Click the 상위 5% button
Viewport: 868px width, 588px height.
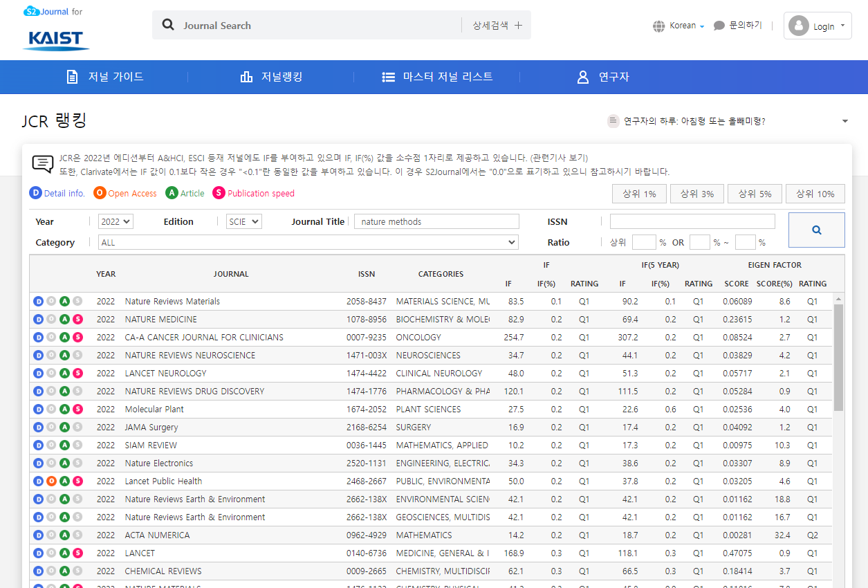[755, 194]
